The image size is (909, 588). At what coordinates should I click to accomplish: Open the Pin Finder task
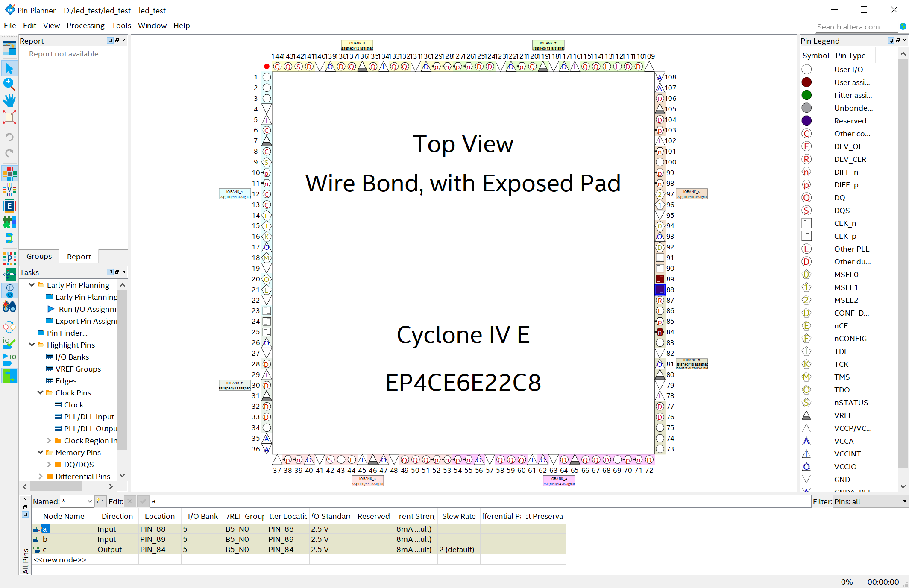point(67,333)
